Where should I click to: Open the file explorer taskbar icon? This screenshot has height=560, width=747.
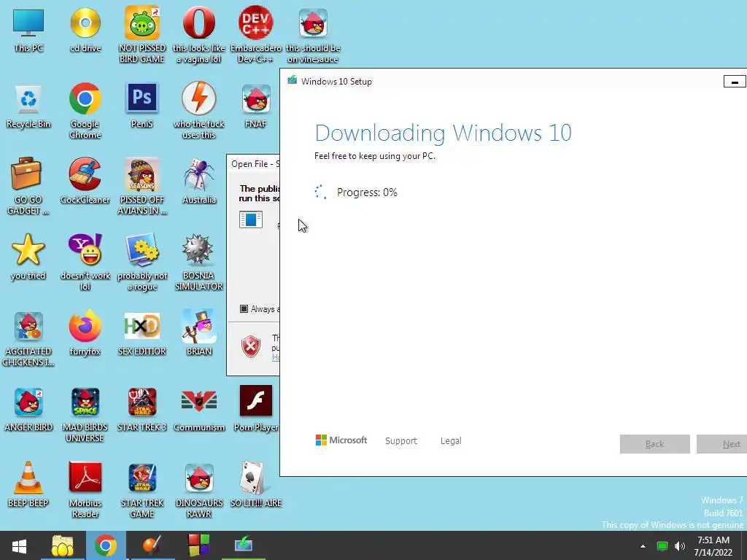click(63, 545)
